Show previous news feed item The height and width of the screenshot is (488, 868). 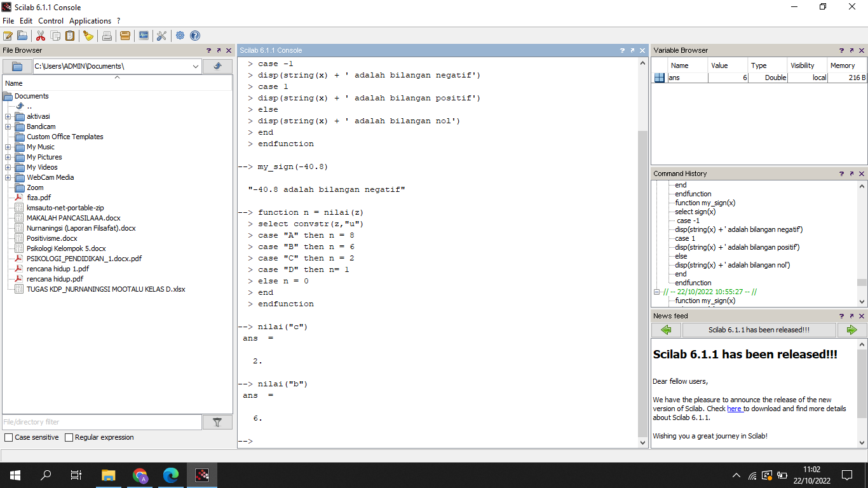(666, 330)
